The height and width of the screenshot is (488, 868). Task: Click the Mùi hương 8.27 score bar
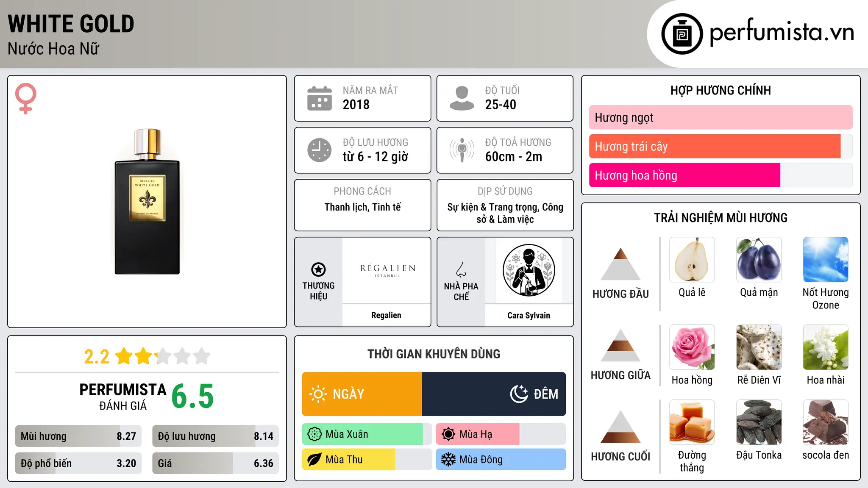[x=78, y=436]
